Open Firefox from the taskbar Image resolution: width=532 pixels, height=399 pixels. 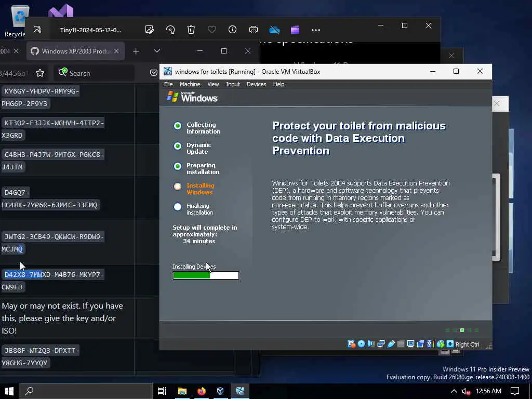[x=202, y=391]
